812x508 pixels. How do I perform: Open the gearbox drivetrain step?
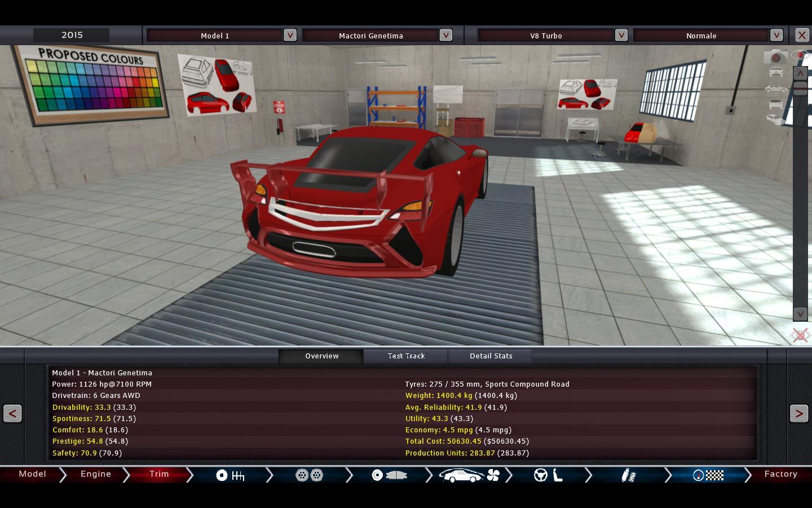point(230,475)
